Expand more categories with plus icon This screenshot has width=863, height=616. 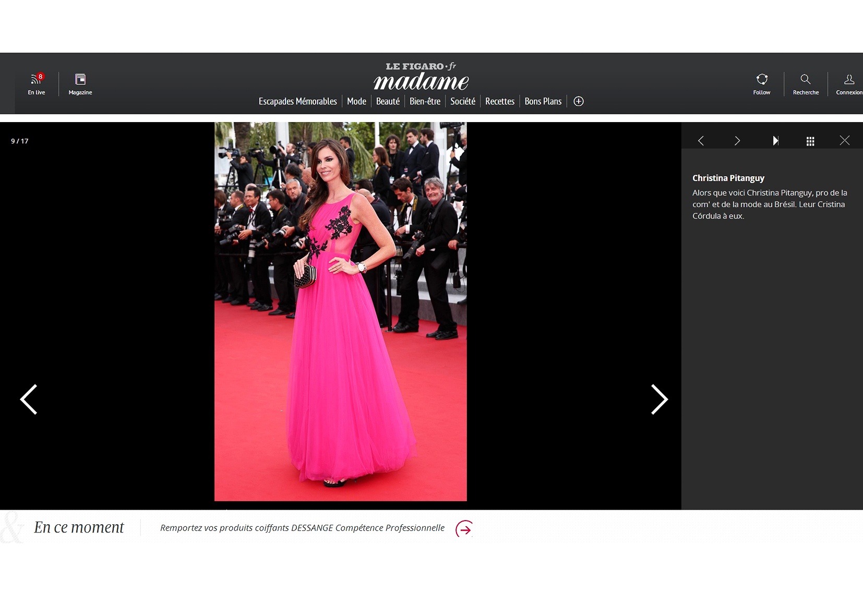tap(578, 101)
